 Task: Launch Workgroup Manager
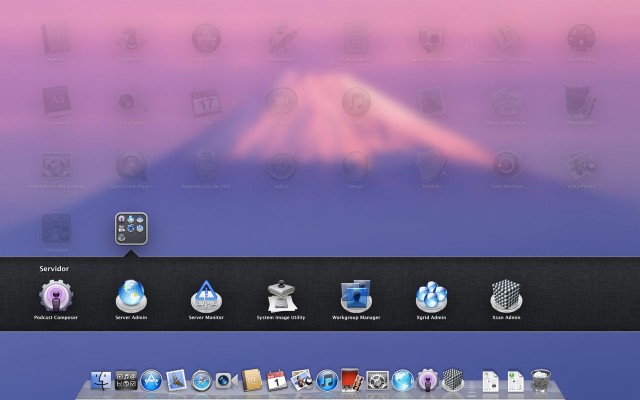(356, 296)
